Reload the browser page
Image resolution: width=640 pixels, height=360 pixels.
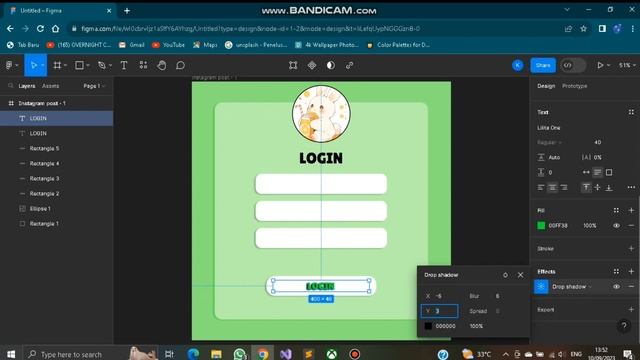[x=40, y=29]
